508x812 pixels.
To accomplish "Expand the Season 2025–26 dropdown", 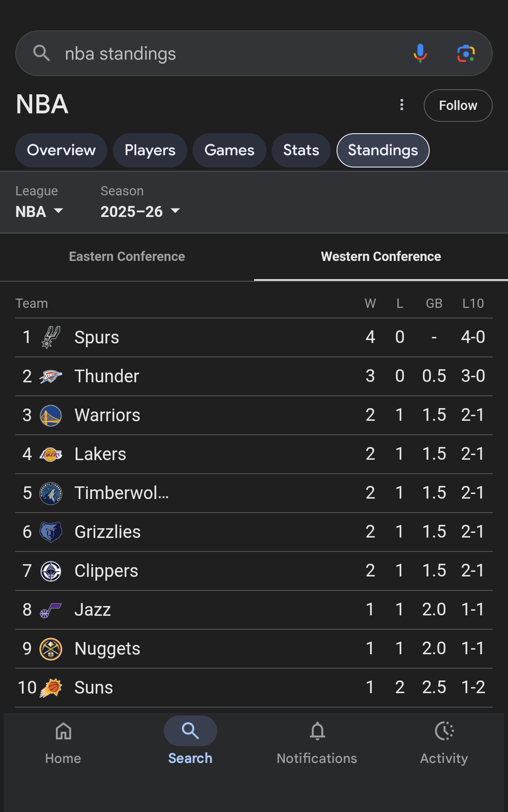I will tap(140, 211).
